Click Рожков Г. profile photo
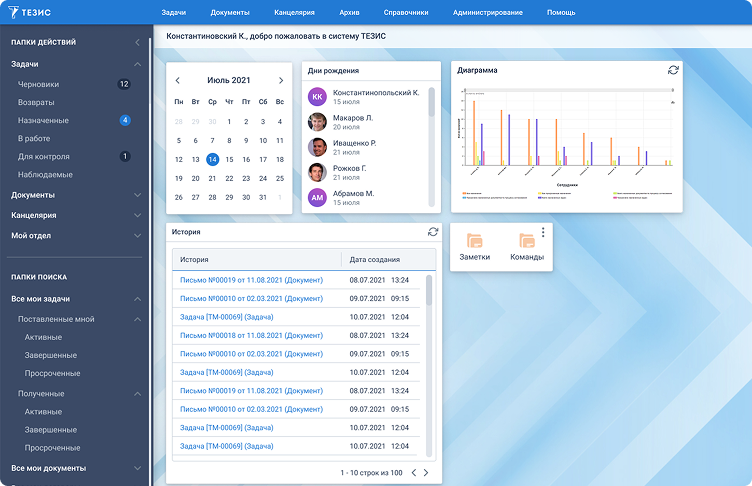 pos(317,172)
